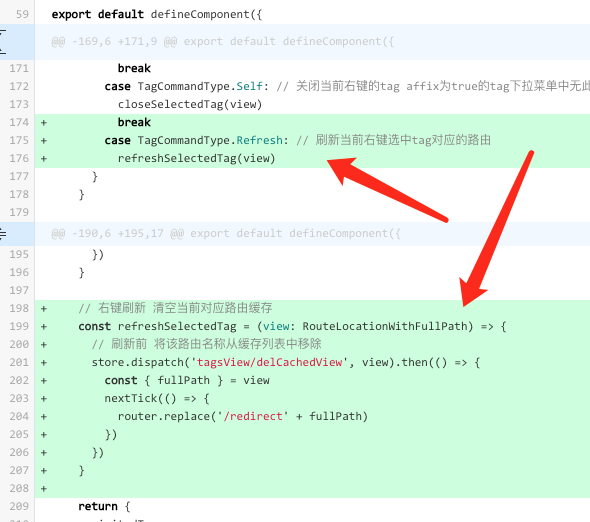Image resolution: width=590 pixels, height=522 pixels.
Task: Click the @@ -190,6 +195,17 hunk header
Action: pos(226,233)
